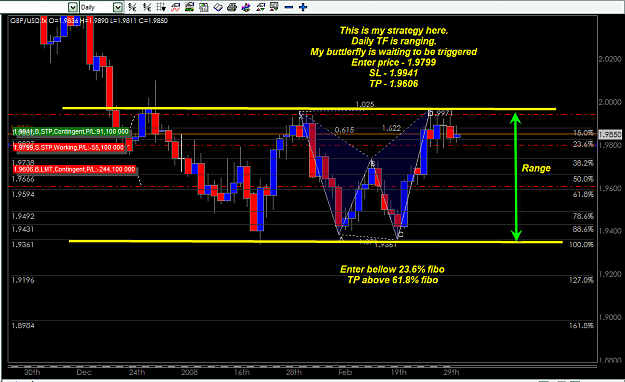Zoom in with the blue plus icon
The image size is (625, 382).
[x=303, y=7]
